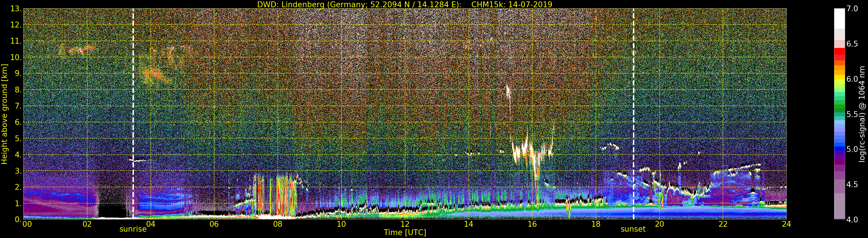
Task: Click colorbar tick label '4.5'
Action: tap(852, 184)
